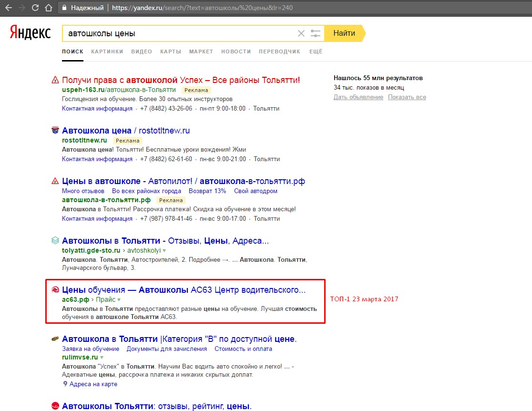The image size is (532, 411).
Task: Open Цены обучения — Автошколы AC63 result
Action: (x=184, y=290)
